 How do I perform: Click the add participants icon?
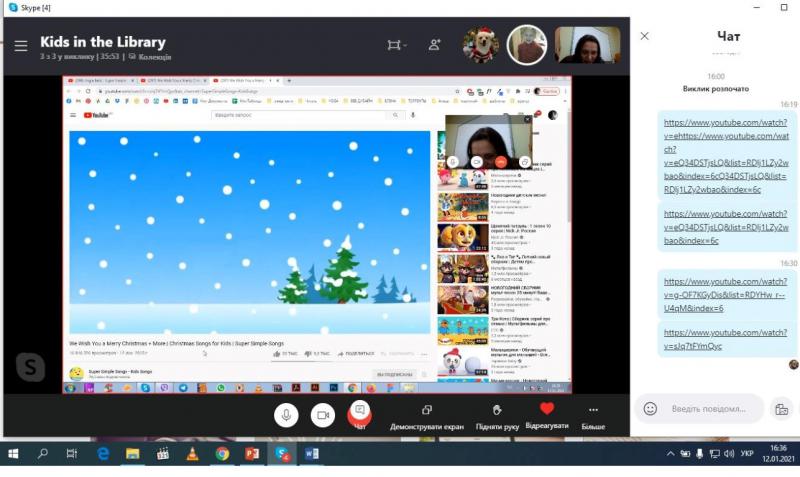(434, 45)
